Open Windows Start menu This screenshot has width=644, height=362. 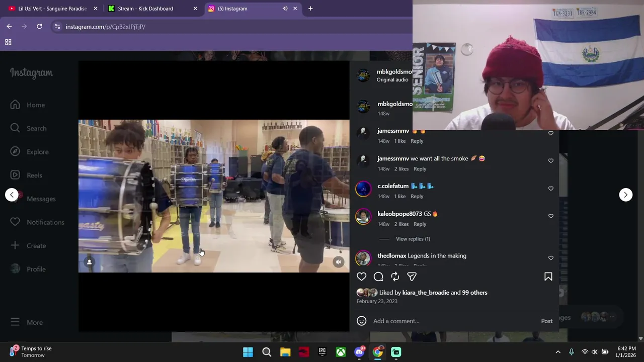pyautogui.click(x=248, y=352)
